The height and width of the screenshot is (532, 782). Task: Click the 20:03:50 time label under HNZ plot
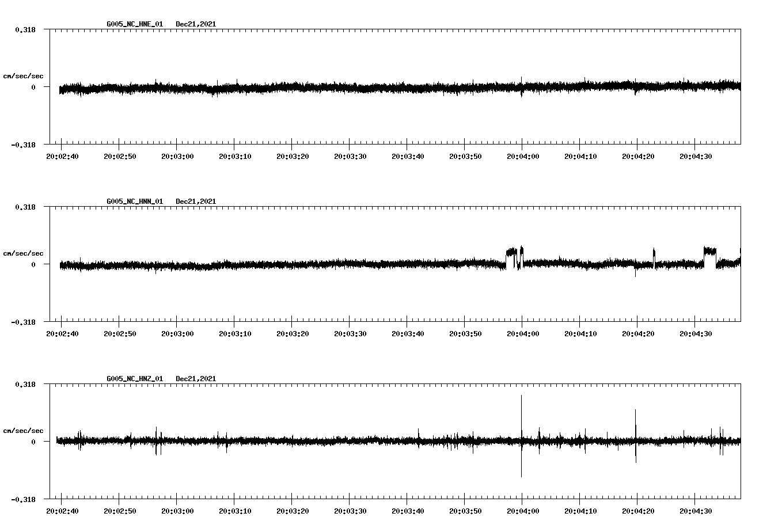click(465, 511)
